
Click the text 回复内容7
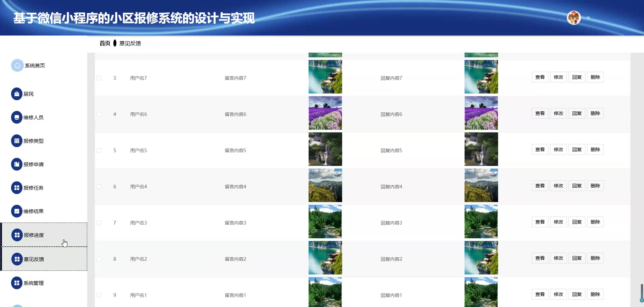click(x=391, y=78)
